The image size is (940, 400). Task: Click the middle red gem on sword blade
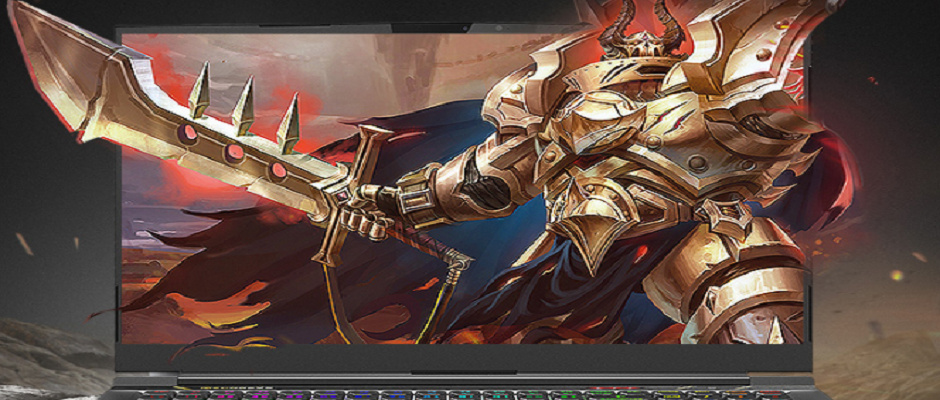[234, 152]
